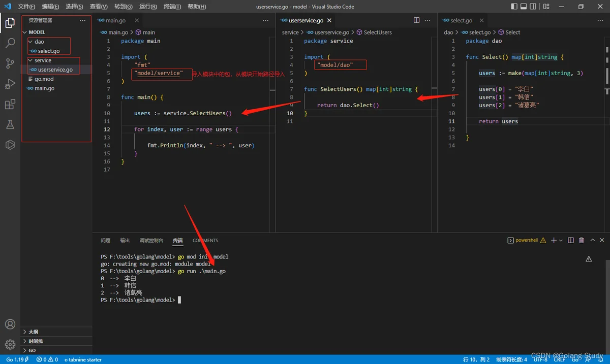Open the Manage gear icon
Image resolution: width=610 pixels, height=364 pixels.
click(x=10, y=345)
